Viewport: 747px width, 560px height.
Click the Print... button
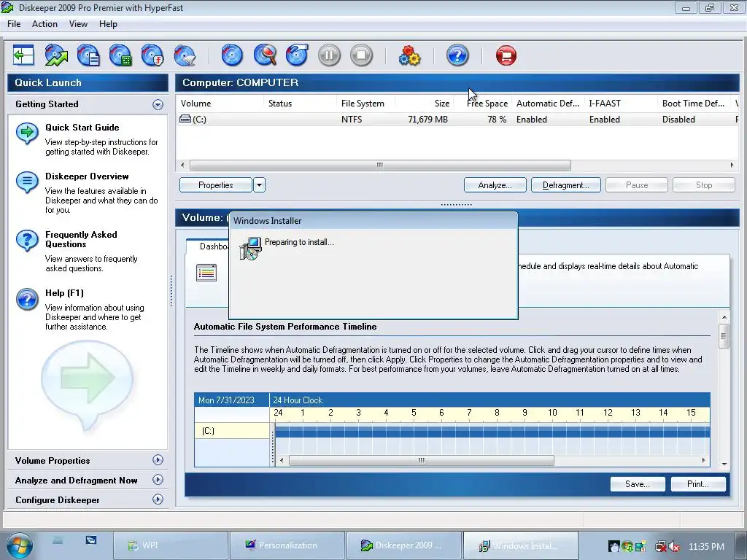pos(698,484)
